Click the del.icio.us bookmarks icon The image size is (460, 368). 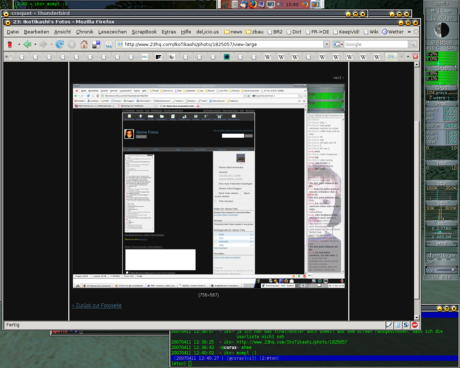[96, 44]
